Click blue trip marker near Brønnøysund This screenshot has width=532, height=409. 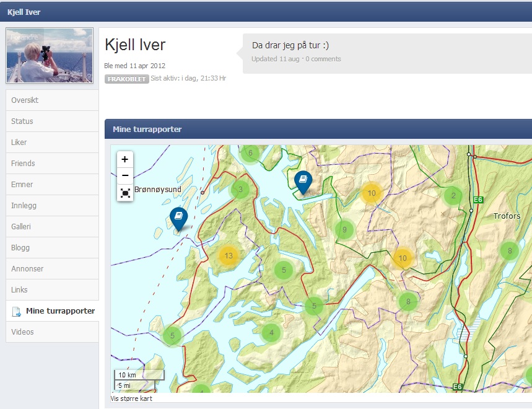(178, 218)
